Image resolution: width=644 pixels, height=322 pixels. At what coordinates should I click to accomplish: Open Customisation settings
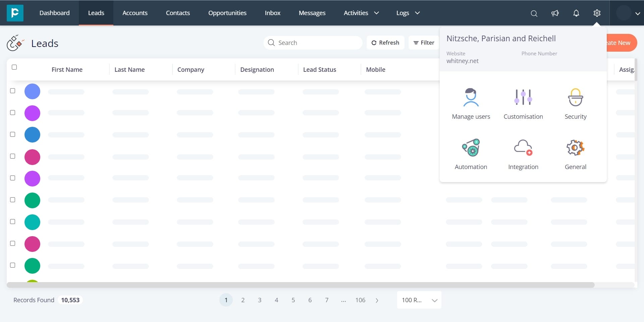[523, 104]
